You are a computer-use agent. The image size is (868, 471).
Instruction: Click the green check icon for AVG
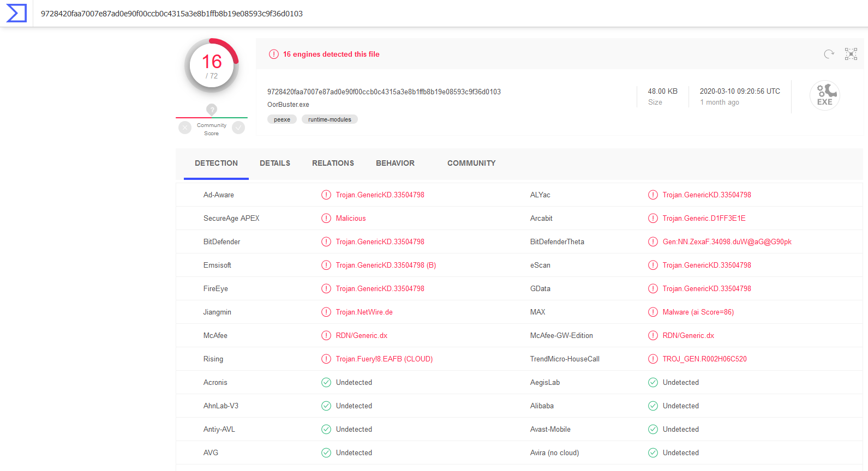pos(326,452)
